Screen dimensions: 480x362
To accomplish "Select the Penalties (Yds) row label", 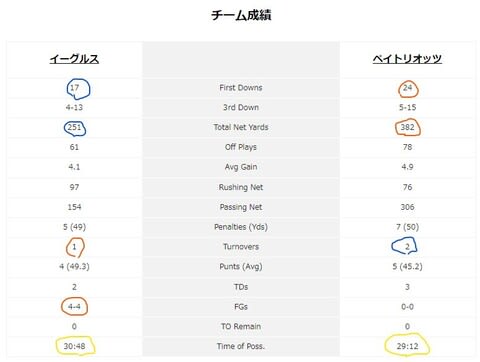I will (x=241, y=227).
